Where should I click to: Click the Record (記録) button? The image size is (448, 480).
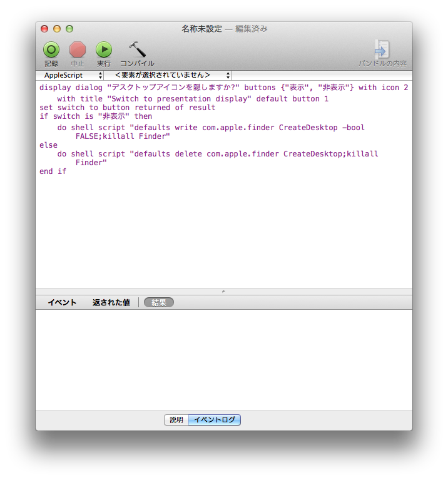(51, 54)
